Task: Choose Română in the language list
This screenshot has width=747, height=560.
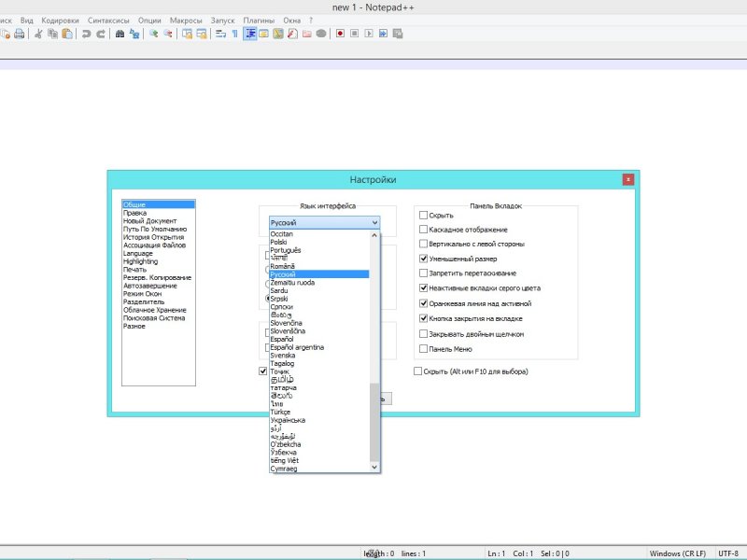Action: click(319, 266)
